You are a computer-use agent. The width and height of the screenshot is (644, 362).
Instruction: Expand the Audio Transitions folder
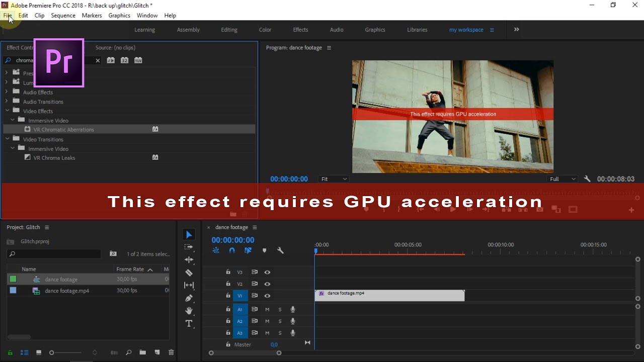point(7,102)
